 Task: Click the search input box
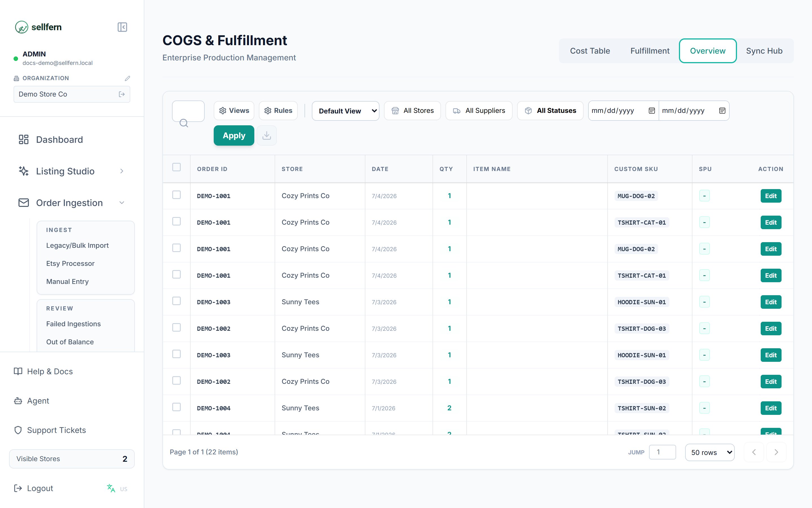(x=188, y=111)
